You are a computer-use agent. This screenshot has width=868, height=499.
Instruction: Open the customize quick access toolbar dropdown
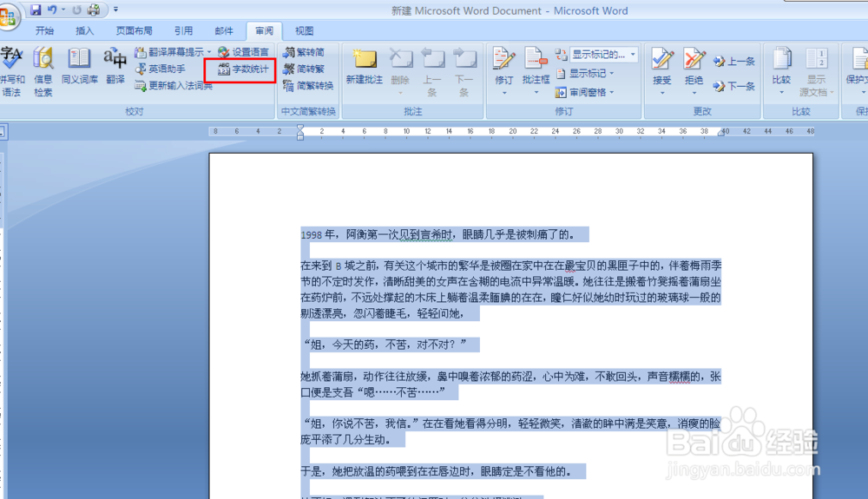[115, 10]
